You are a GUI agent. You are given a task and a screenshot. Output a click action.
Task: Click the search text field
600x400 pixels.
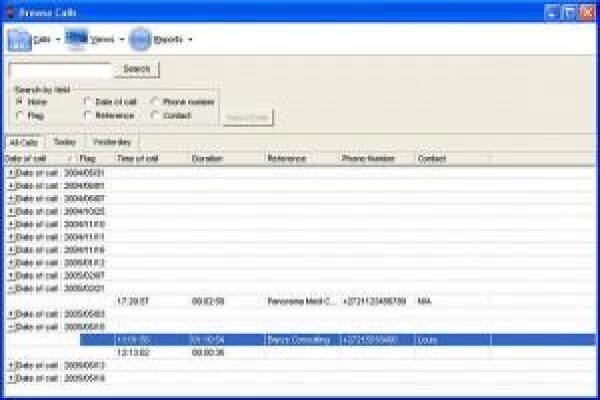(x=60, y=70)
